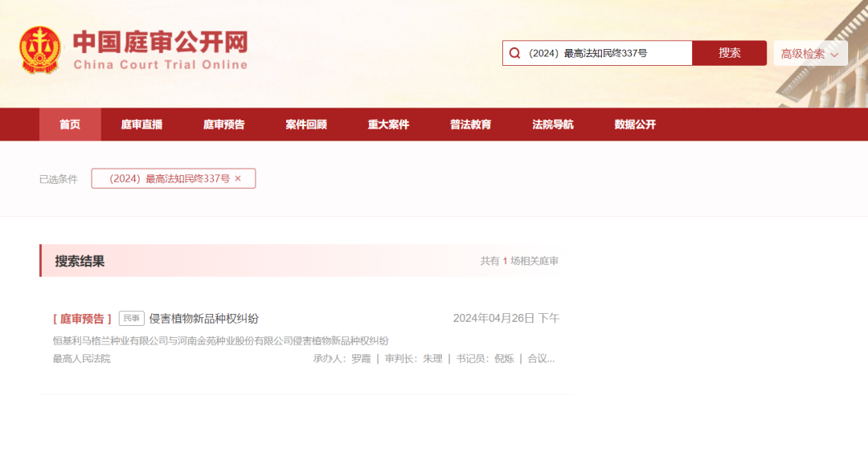Image resolution: width=868 pixels, height=452 pixels.
Task: Open the case title 侵害植物新品种权纠纷
Action: (x=203, y=319)
